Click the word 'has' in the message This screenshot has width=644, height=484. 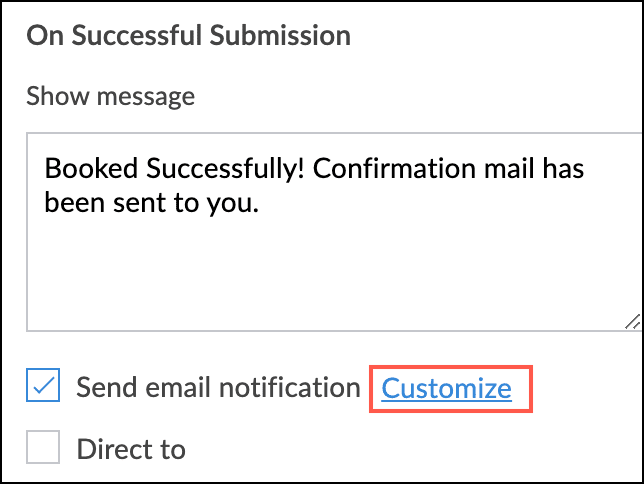[x=564, y=168]
